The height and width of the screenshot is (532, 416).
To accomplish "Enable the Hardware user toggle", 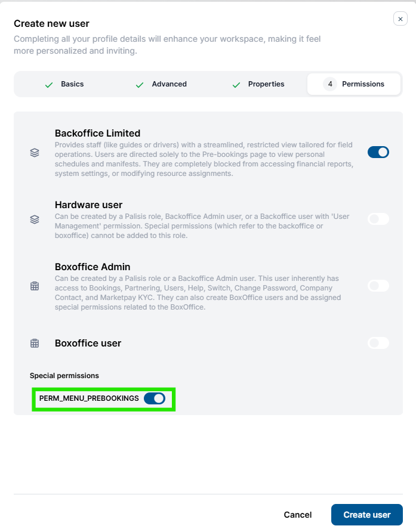I will 378,219.
